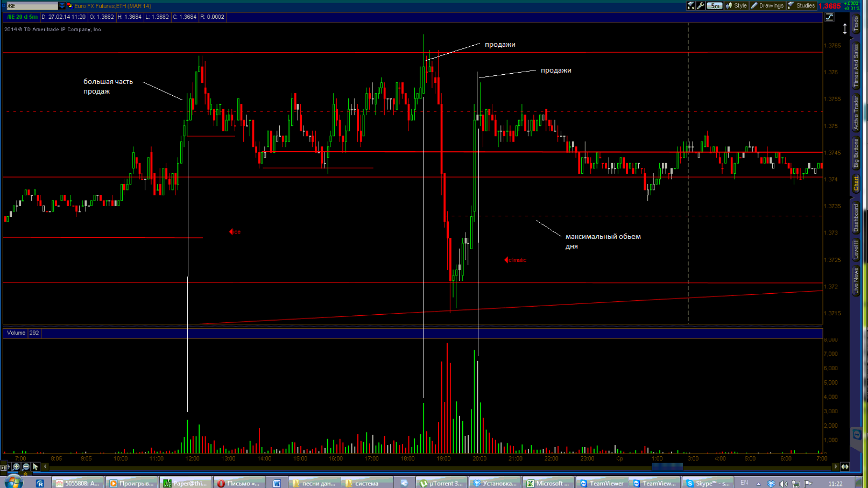Click the zoom-out magnifier on chart toolbar

tap(26, 466)
